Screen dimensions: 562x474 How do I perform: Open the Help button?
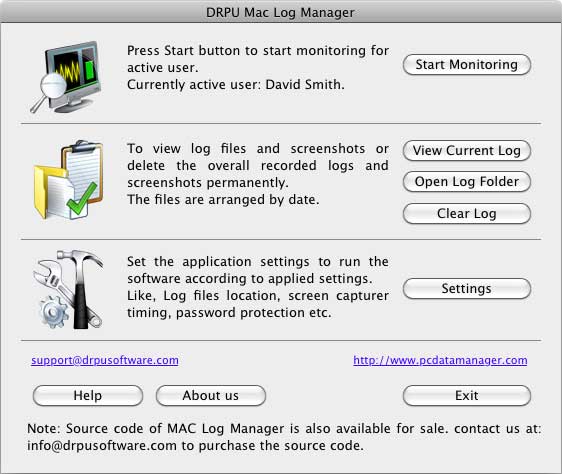pos(88,395)
